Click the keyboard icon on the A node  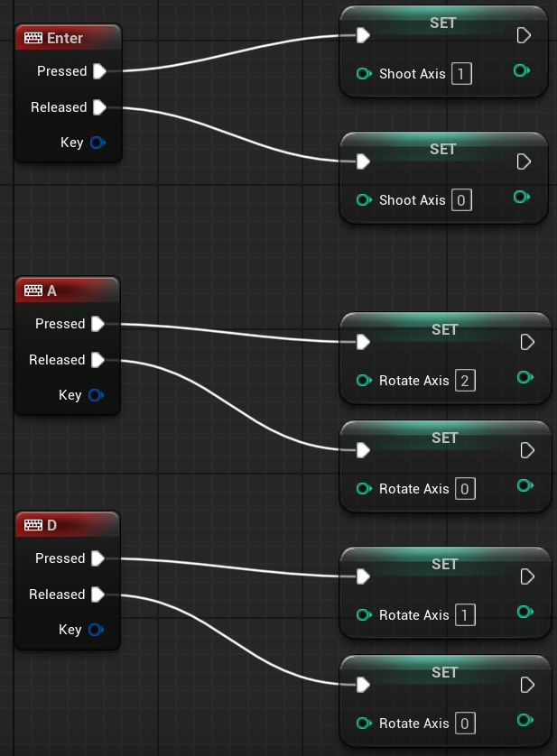click(x=33, y=290)
